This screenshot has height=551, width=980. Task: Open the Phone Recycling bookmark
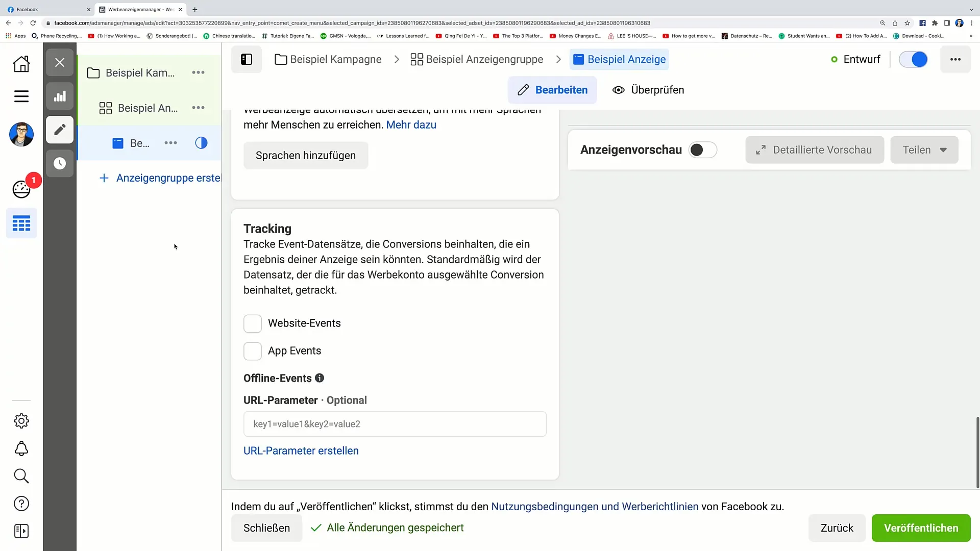click(x=57, y=36)
